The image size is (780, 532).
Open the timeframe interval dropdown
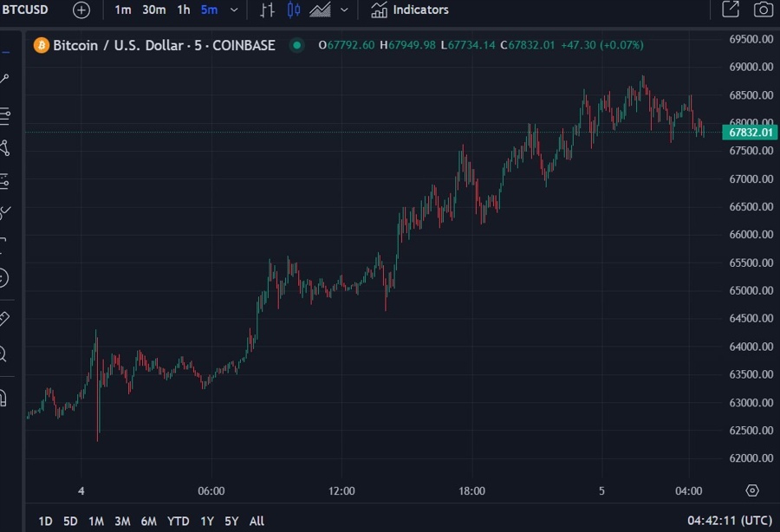tap(234, 10)
